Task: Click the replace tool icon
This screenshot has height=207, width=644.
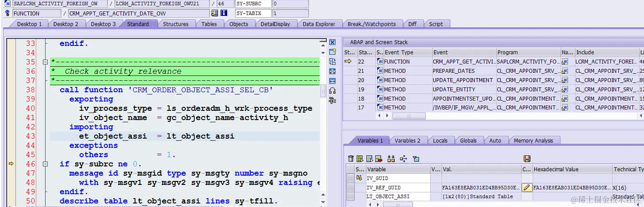Action: coord(332,61)
